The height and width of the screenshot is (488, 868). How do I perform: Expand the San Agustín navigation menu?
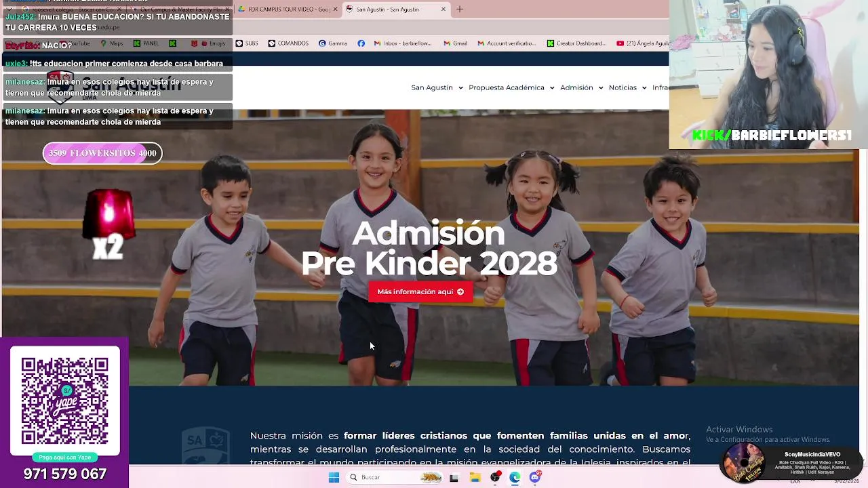pyautogui.click(x=437, y=87)
